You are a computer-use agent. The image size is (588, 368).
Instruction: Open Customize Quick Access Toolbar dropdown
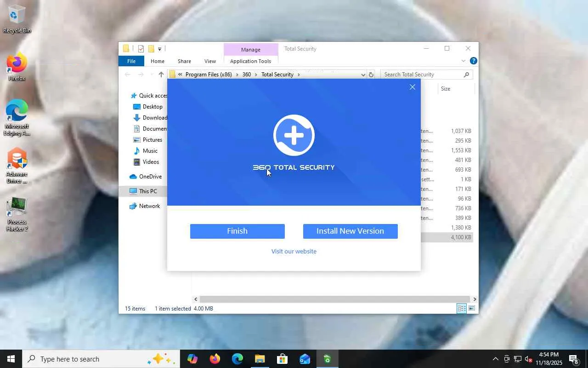coord(159,49)
